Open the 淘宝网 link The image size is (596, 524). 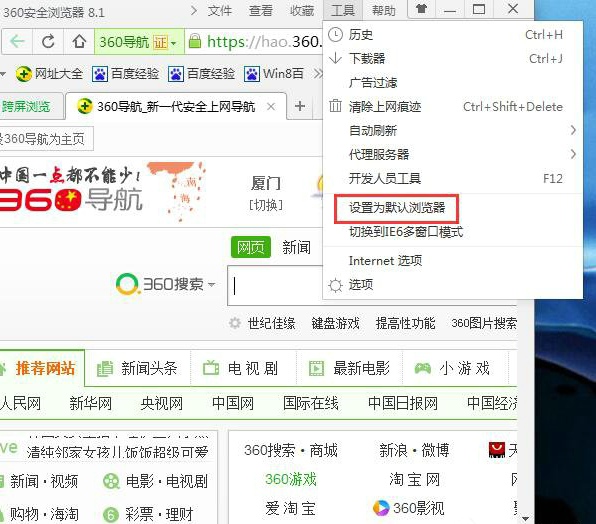(x=414, y=479)
